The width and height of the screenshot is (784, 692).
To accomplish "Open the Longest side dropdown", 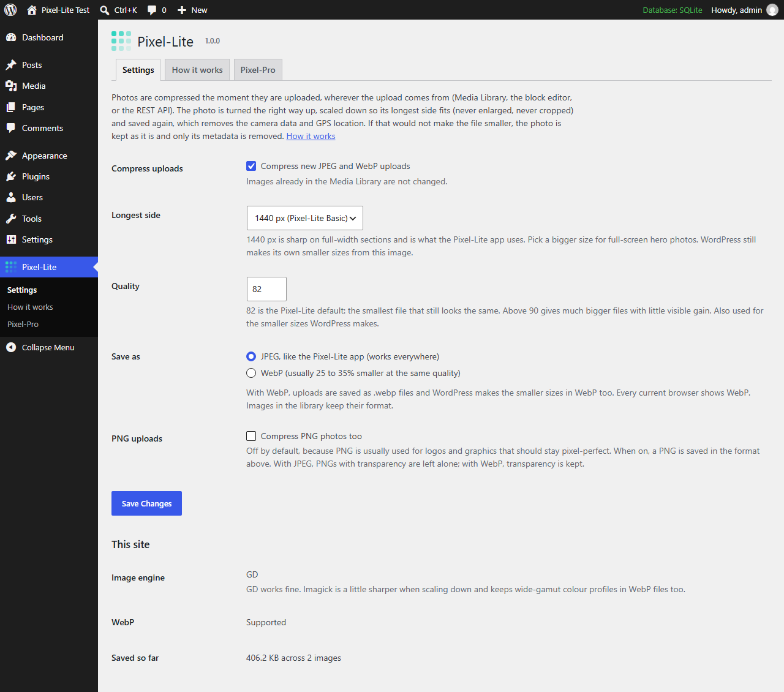I will 305,218.
